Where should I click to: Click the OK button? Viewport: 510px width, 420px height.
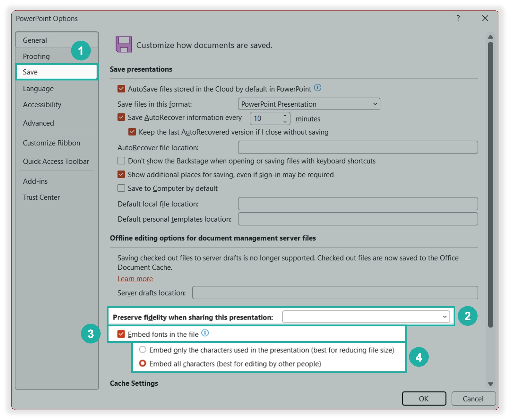click(424, 398)
